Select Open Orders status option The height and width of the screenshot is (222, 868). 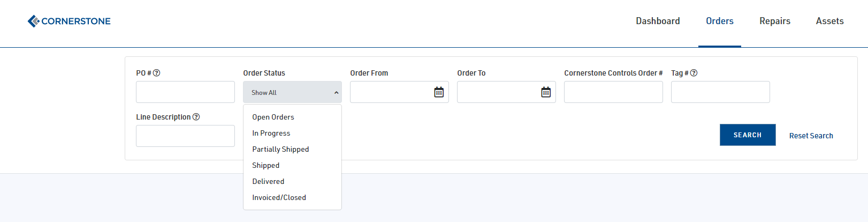tap(273, 117)
